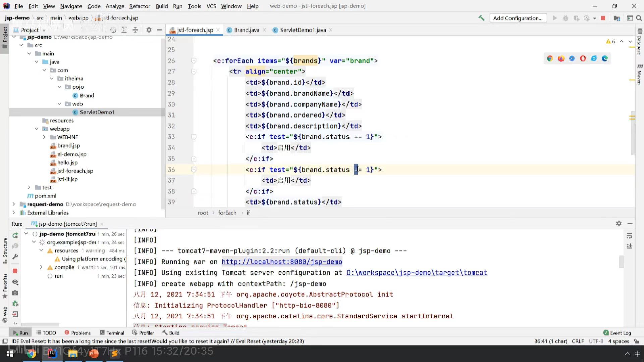Click the Rerun icon in Run panel

tap(15, 235)
